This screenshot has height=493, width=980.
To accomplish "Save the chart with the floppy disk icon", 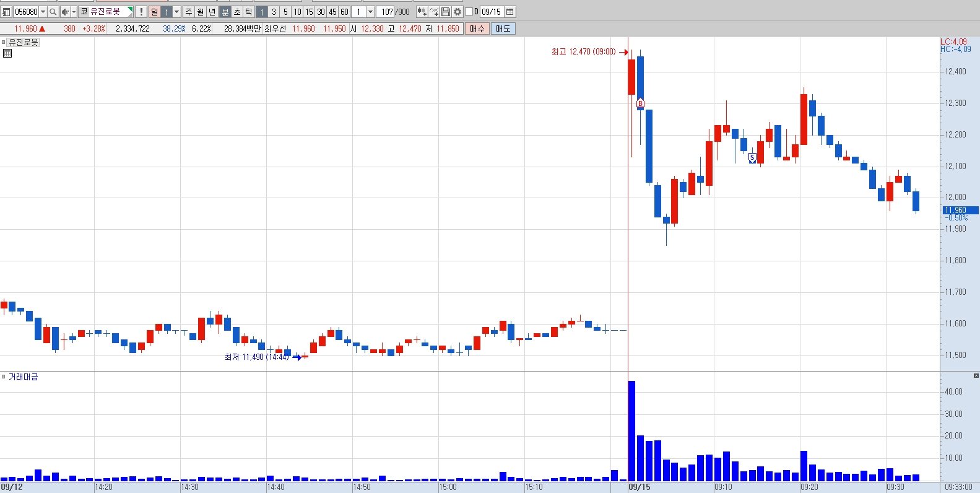I will click(446, 12).
